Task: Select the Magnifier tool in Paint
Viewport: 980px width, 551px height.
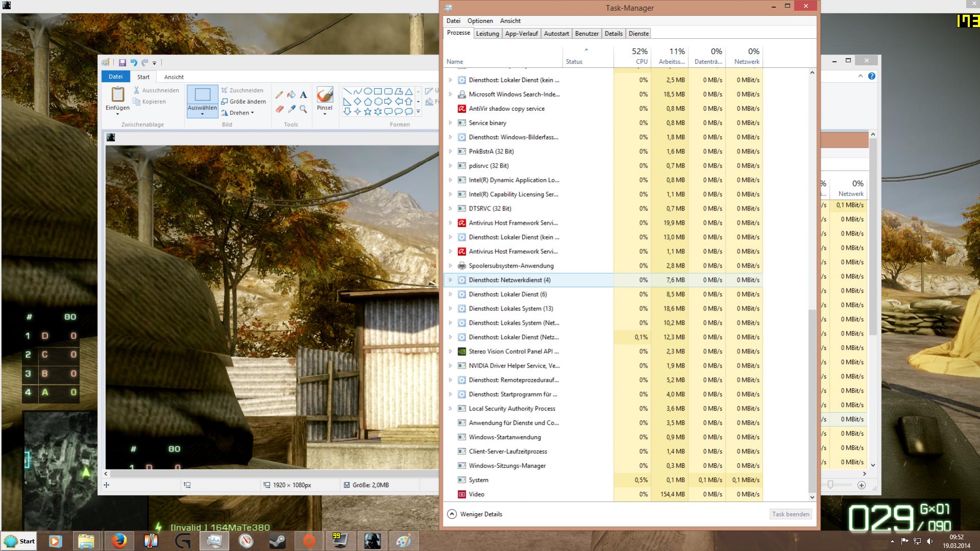Action: click(x=303, y=109)
